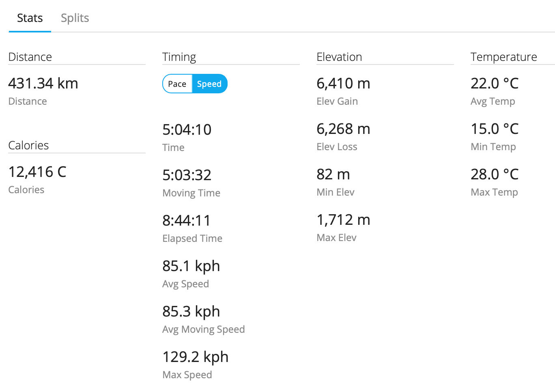Click the Max Elev value 1,712 m
Screen dimensions: 555x392
pyautogui.click(x=343, y=220)
